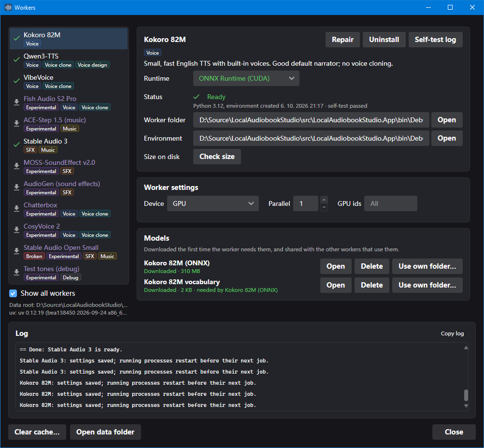Click the Uninstall button
The height and width of the screenshot is (448, 484).
click(x=384, y=40)
